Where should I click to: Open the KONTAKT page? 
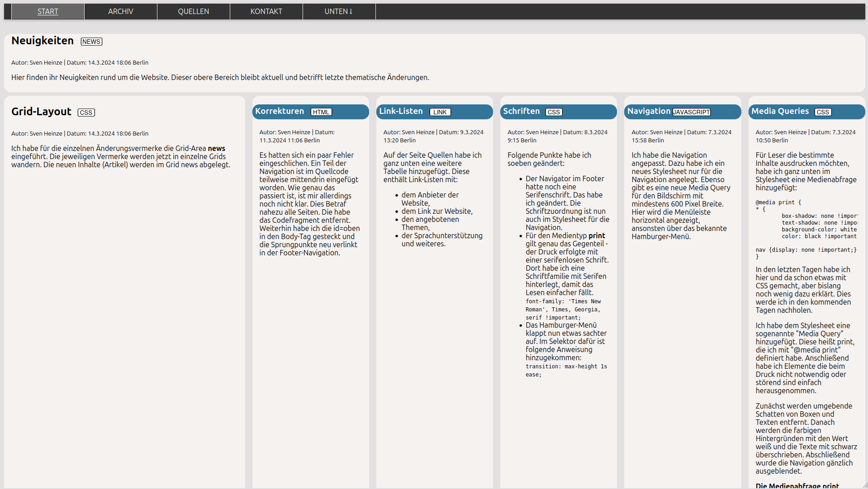pos(266,11)
